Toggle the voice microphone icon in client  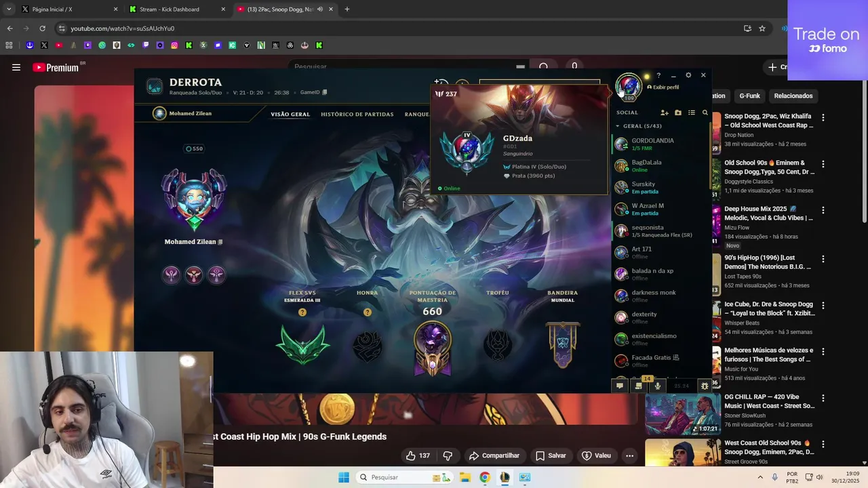coord(657,386)
